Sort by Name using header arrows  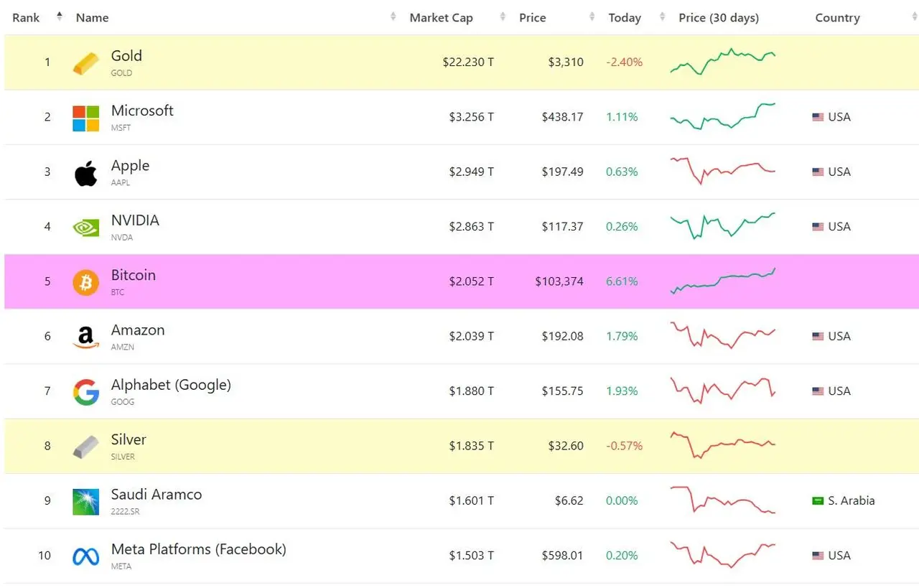393,17
